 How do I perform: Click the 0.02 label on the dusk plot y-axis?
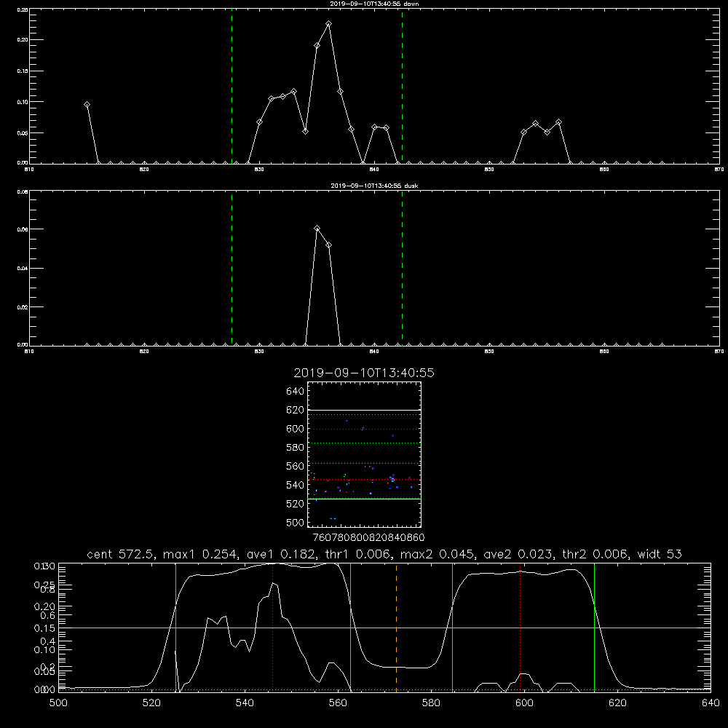coord(23,307)
